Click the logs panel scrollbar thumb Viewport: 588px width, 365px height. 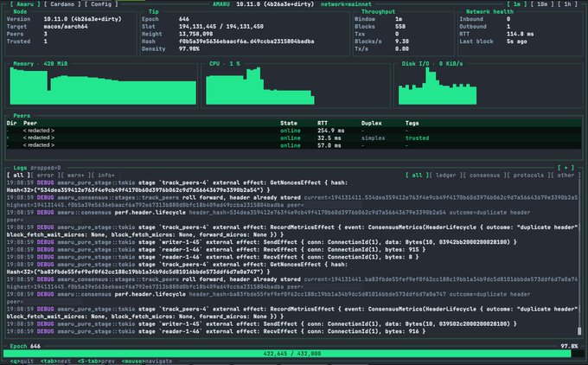[x=579, y=331]
